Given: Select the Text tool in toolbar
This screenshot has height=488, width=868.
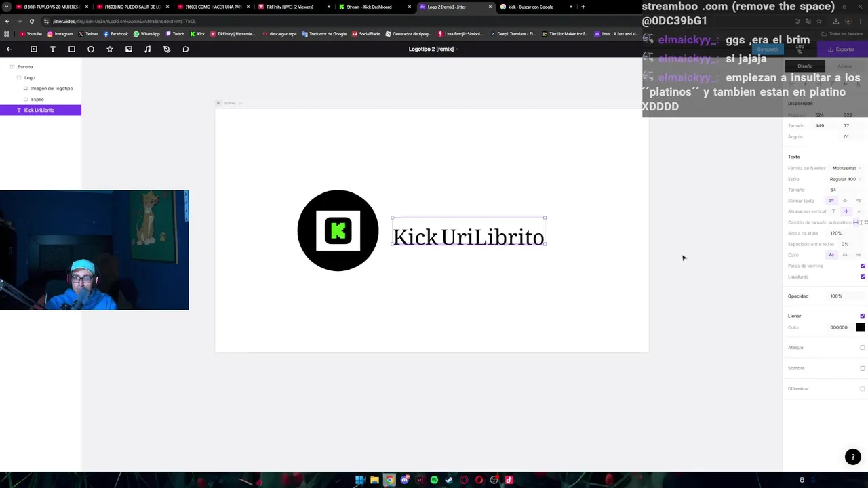Looking at the screenshot, I should [x=53, y=49].
